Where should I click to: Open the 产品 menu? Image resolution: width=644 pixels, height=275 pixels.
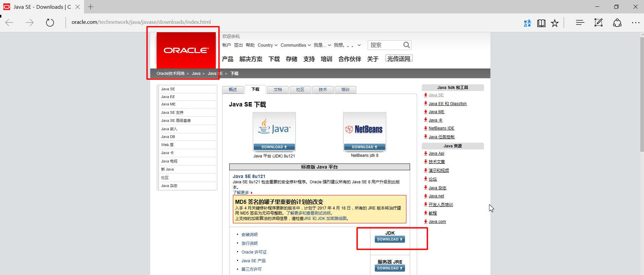click(228, 59)
